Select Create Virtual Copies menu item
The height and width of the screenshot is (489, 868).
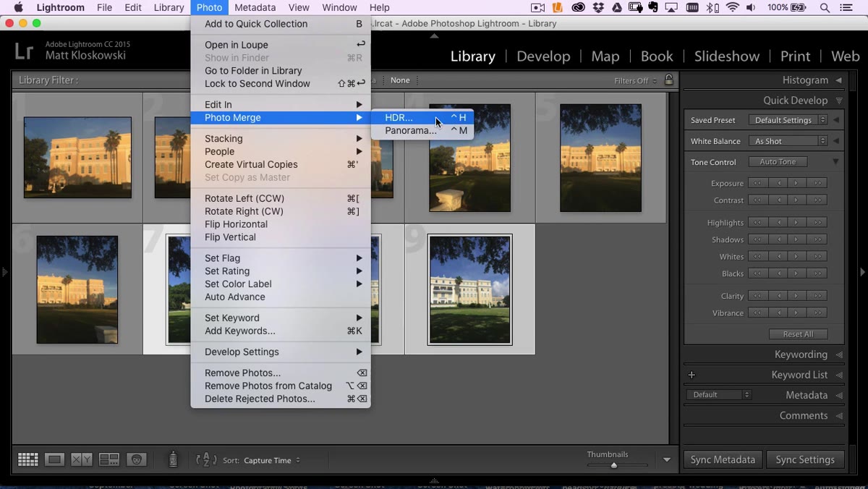tap(281, 164)
